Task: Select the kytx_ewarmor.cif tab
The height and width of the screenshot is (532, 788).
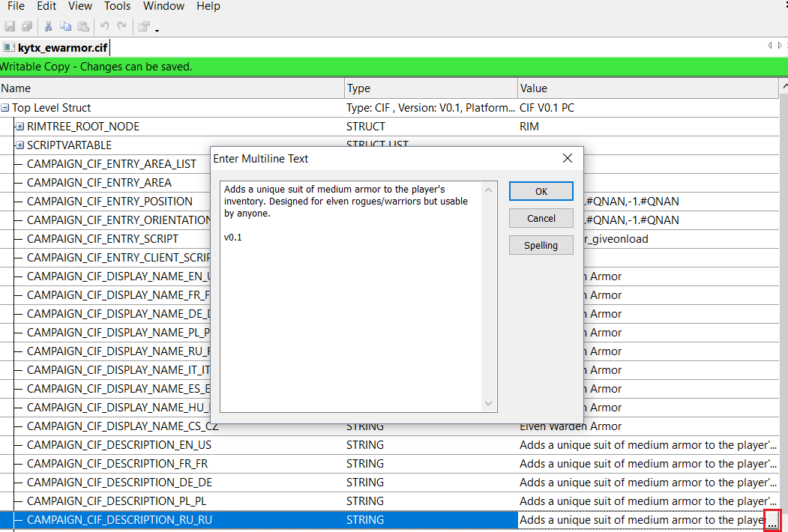Action: point(55,48)
